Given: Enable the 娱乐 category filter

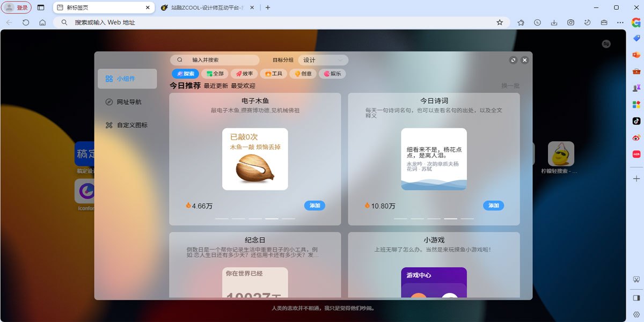Looking at the screenshot, I should pos(332,74).
